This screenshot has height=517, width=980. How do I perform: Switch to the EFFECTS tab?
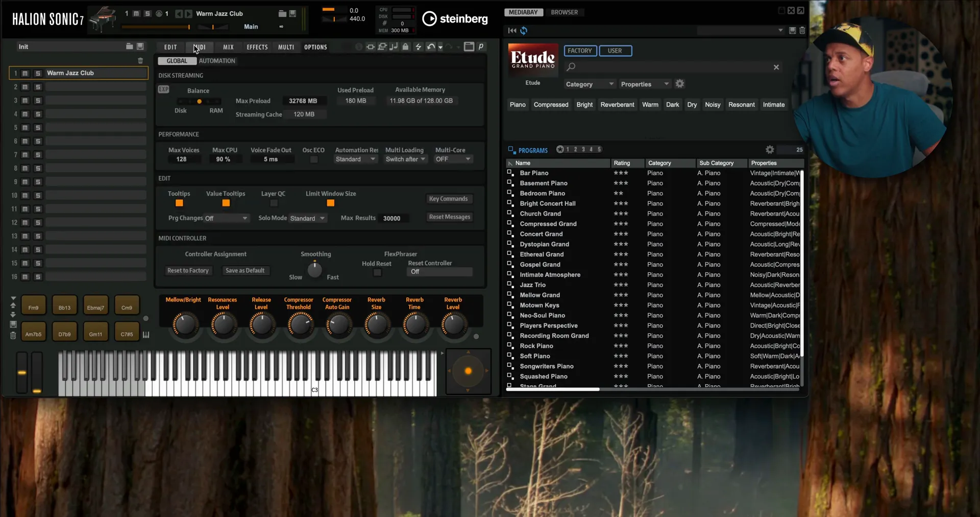coord(257,47)
